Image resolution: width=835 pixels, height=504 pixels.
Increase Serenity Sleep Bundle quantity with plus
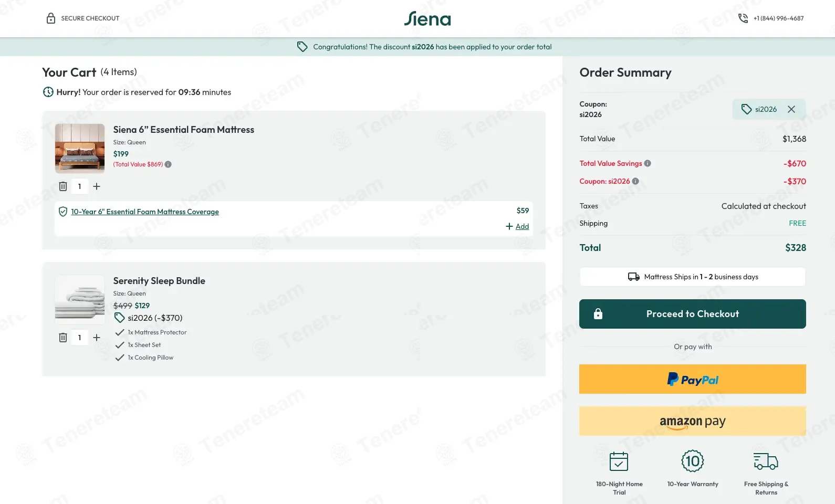point(97,338)
